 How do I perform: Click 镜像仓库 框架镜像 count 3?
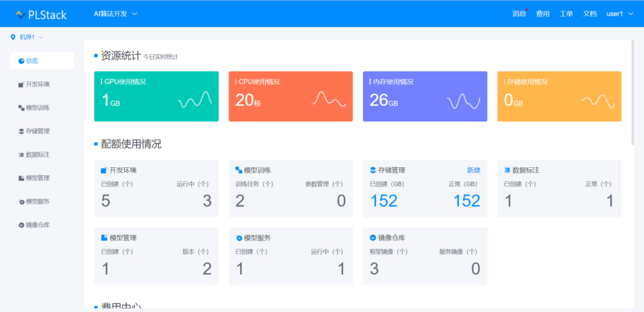point(374,269)
